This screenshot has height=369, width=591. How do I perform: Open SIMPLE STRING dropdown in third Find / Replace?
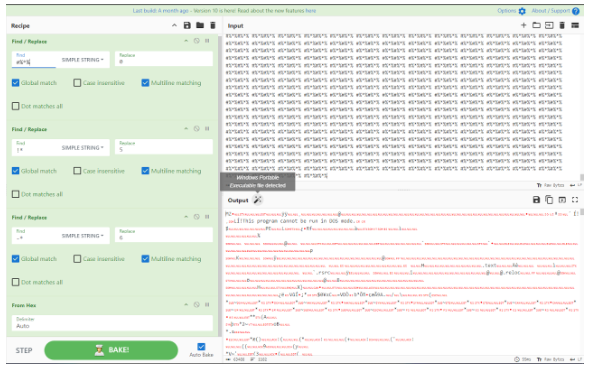point(83,236)
